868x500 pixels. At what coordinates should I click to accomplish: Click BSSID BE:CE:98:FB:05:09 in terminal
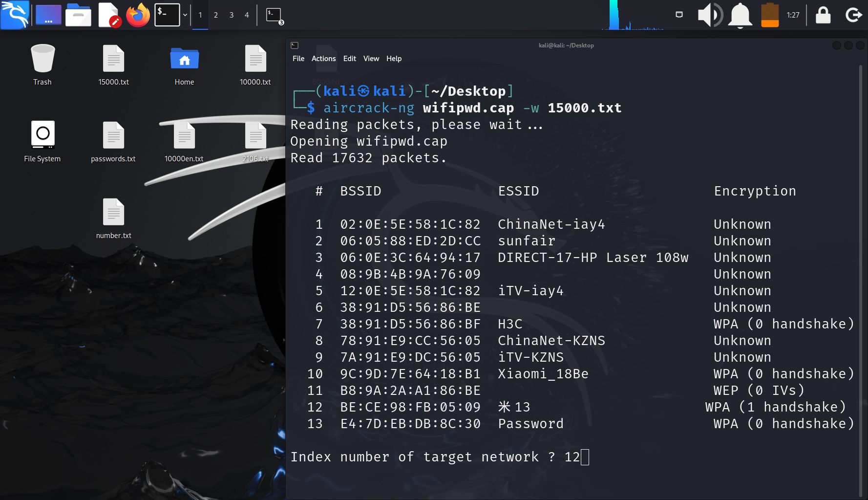(410, 407)
